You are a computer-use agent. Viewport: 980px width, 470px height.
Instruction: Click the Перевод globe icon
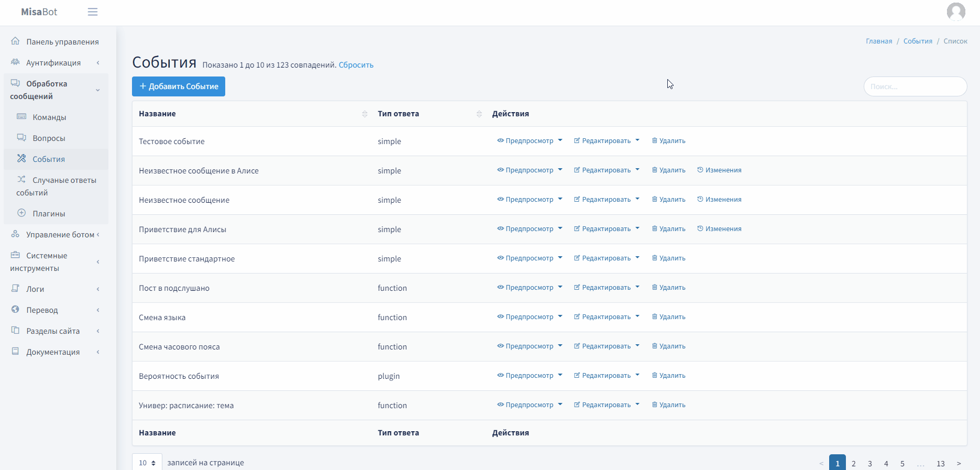click(x=15, y=309)
